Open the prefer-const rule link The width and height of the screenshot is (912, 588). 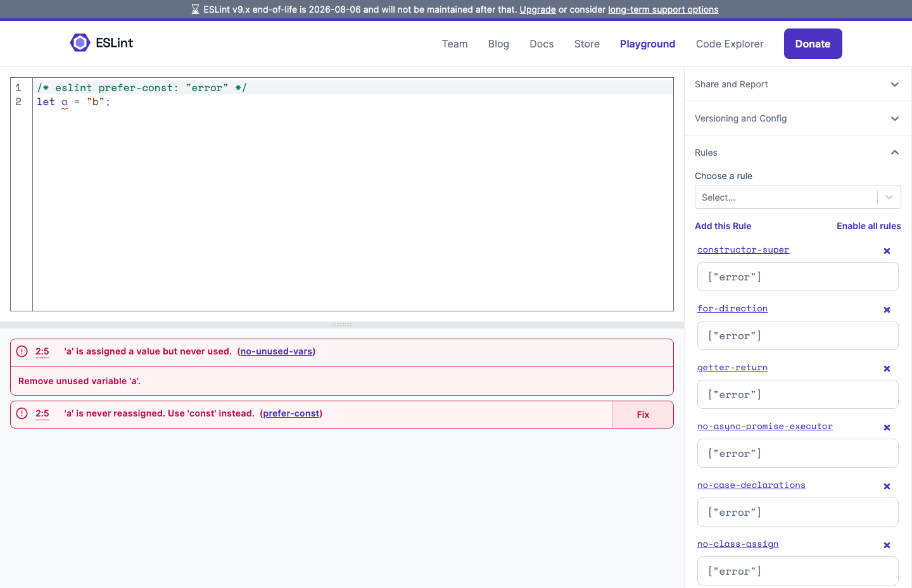tap(291, 413)
